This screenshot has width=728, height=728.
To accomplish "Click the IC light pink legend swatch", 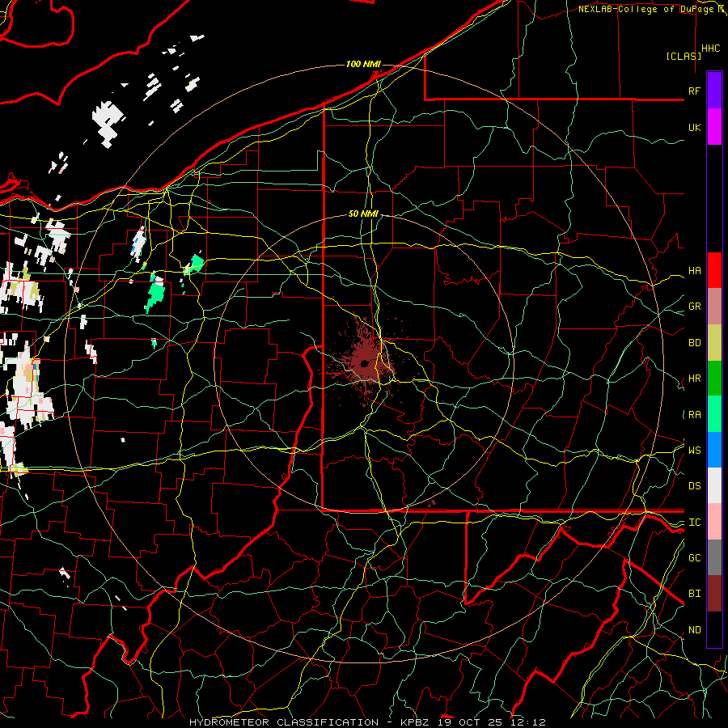I will pos(714,522).
